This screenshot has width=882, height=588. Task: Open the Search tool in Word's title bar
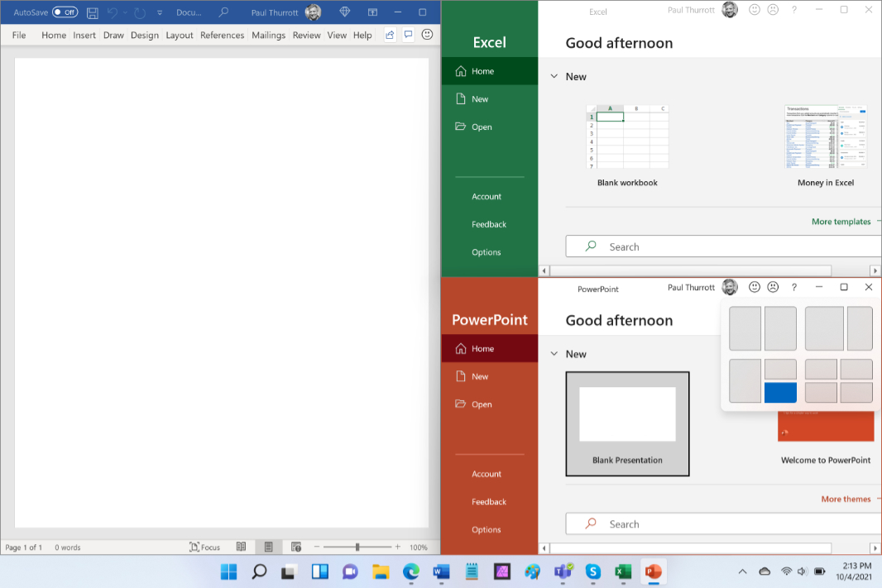222,12
